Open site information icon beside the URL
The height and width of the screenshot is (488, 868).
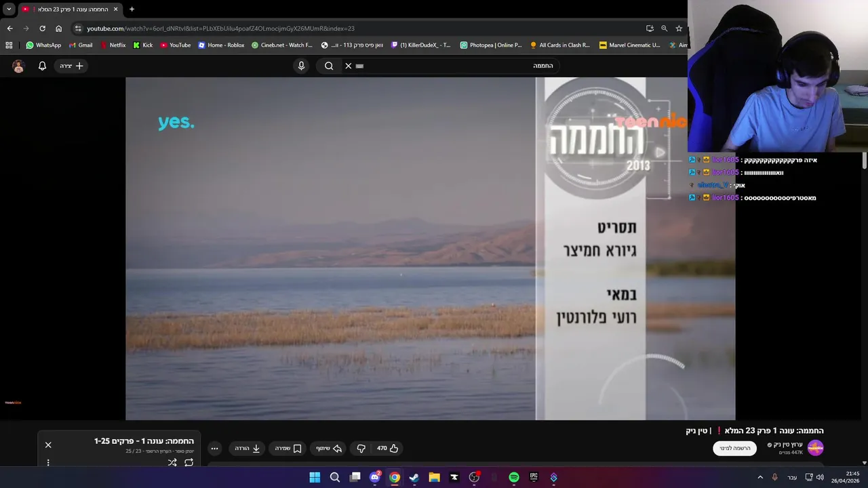[78, 28]
